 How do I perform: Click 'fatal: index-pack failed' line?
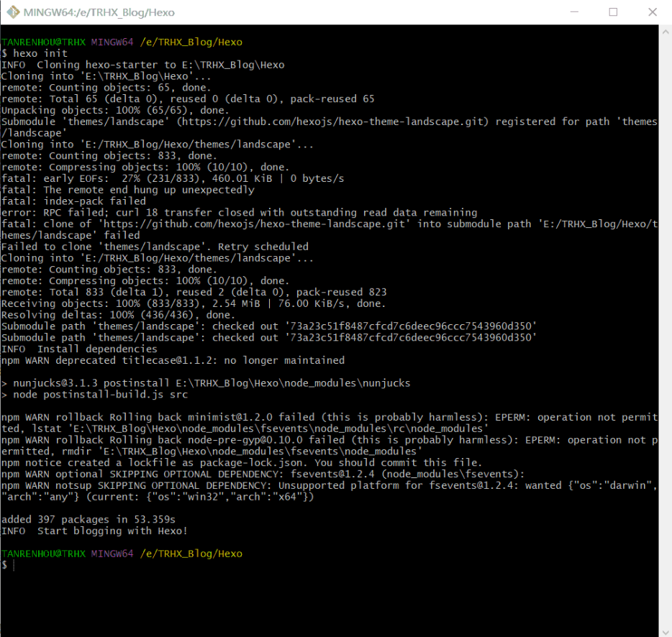pyautogui.click(x=73, y=201)
